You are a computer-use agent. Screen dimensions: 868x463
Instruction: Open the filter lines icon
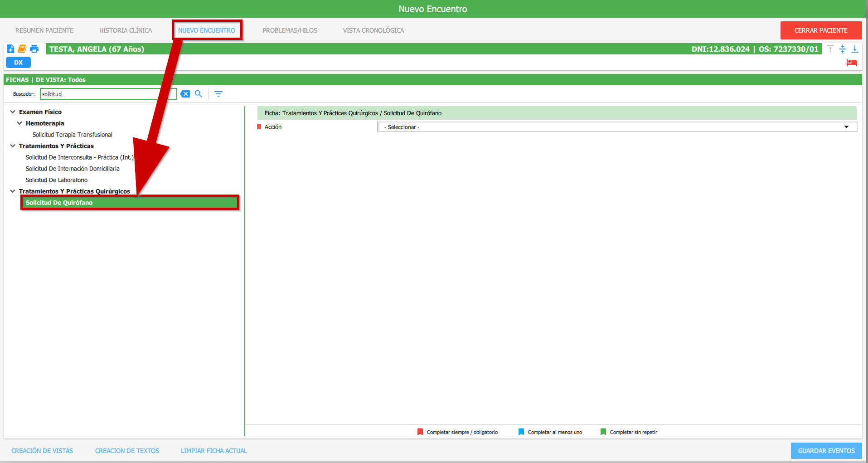pyautogui.click(x=218, y=94)
